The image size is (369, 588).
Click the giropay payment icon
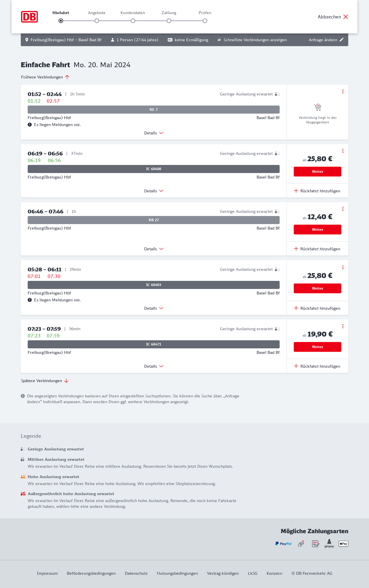[329, 544]
